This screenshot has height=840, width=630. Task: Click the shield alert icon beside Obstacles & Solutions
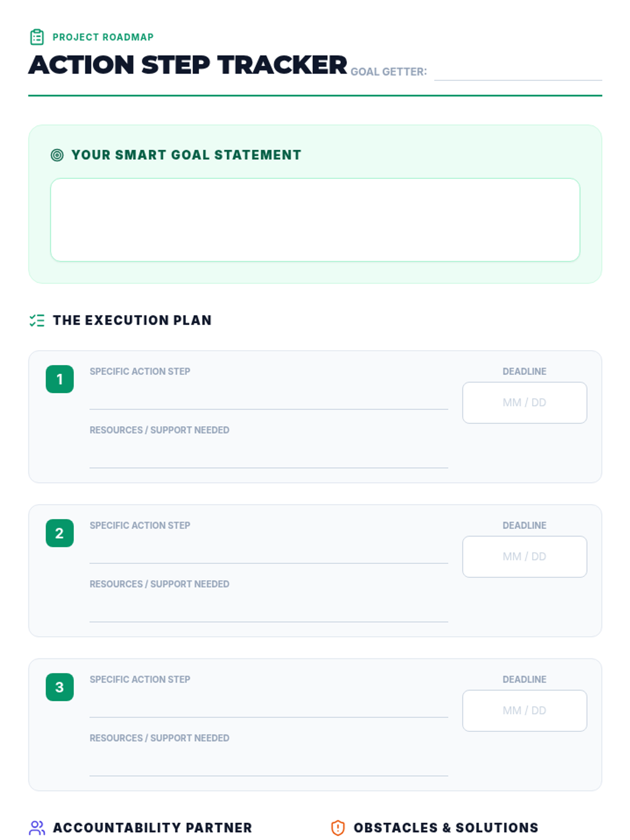click(338, 828)
